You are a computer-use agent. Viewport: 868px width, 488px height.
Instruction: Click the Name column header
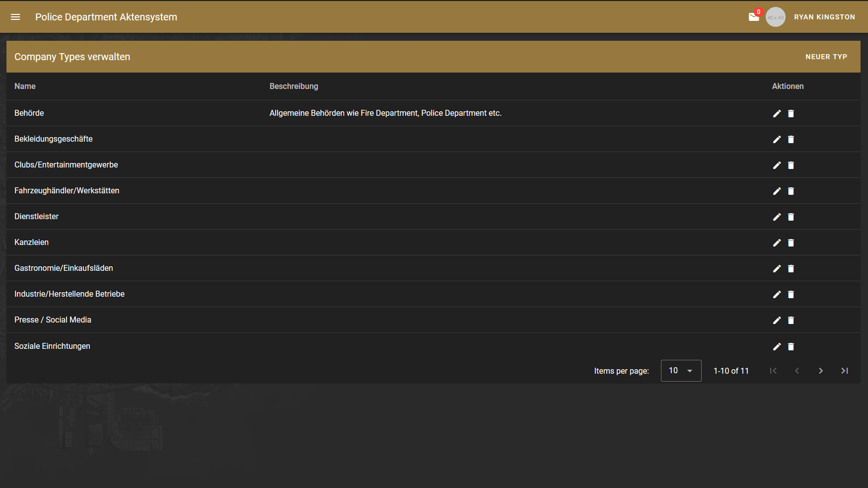(25, 86)
